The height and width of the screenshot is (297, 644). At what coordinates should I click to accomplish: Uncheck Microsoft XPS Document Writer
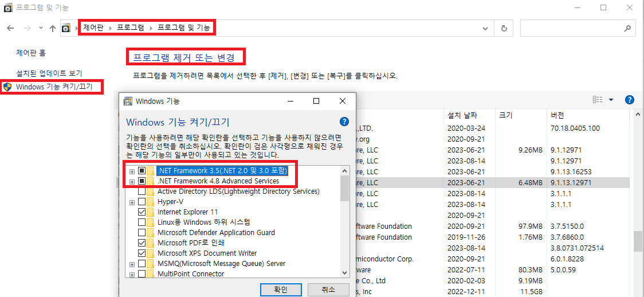142,253
